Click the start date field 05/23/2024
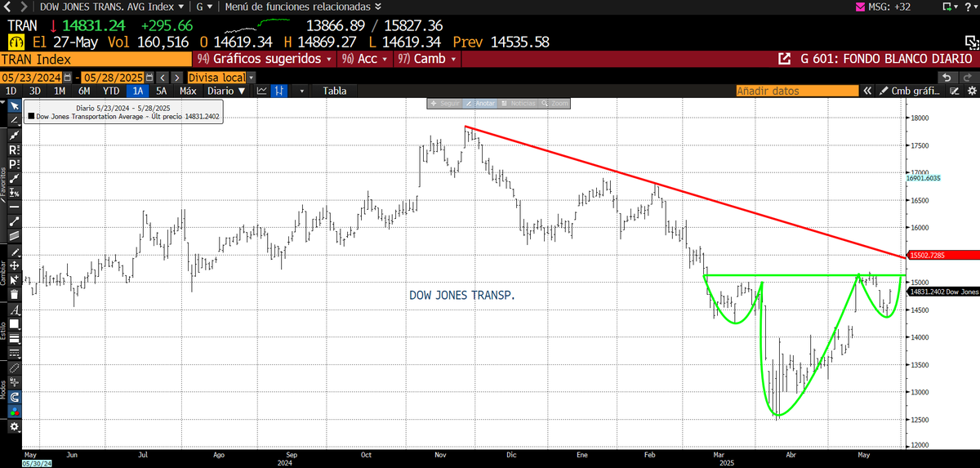980x468 pixels. click(31, 78)
